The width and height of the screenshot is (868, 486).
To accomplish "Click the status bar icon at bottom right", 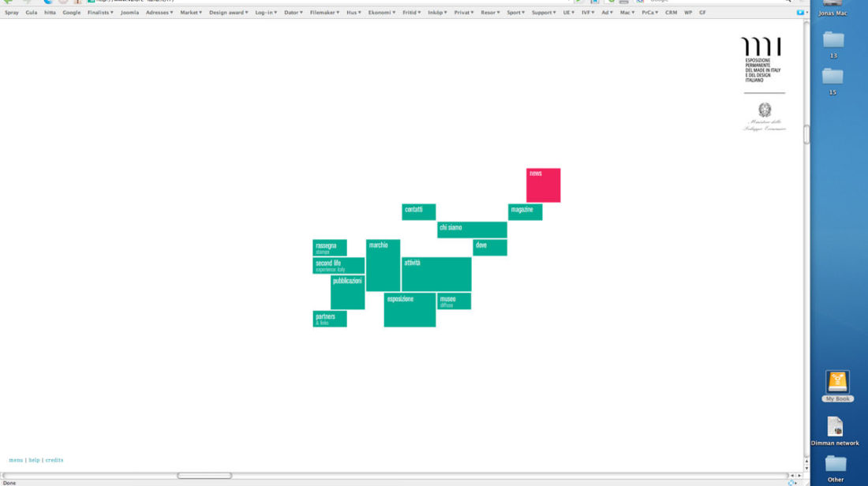I will tap(791, 483).
